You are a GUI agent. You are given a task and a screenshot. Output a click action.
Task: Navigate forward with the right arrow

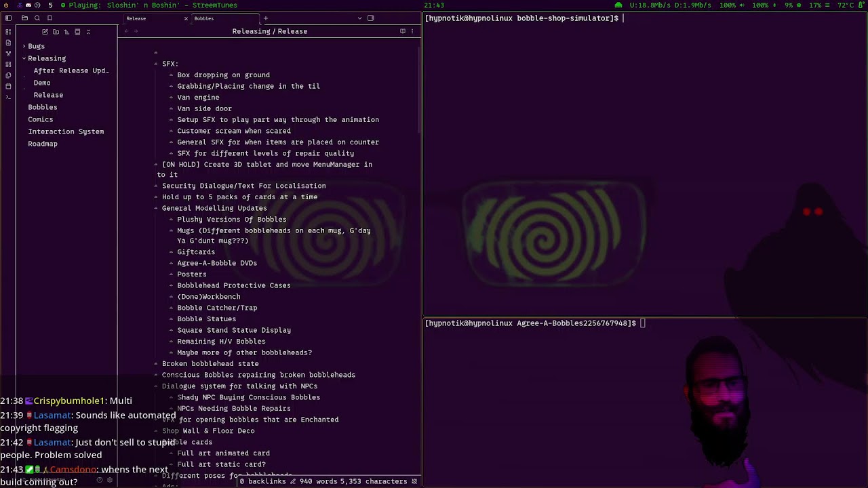[138, 31]
